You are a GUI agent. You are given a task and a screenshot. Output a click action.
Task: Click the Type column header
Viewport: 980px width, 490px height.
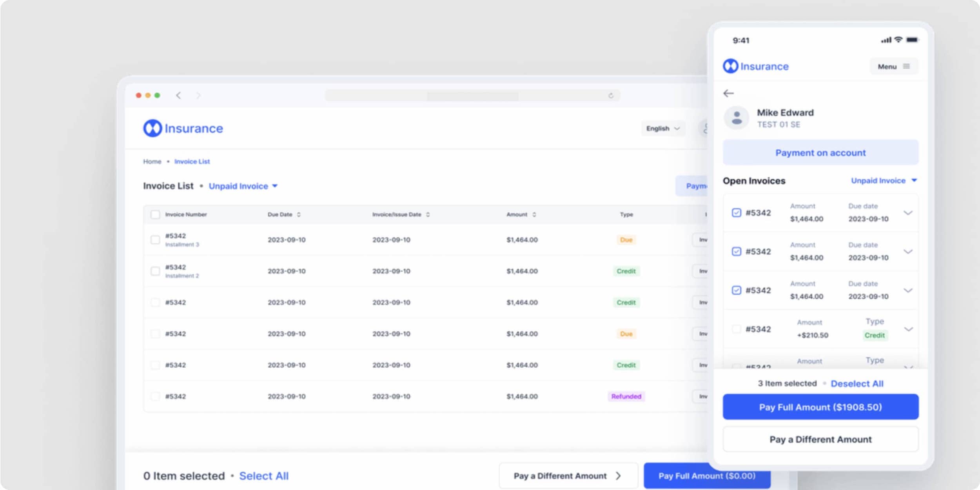tap(626, 214)
